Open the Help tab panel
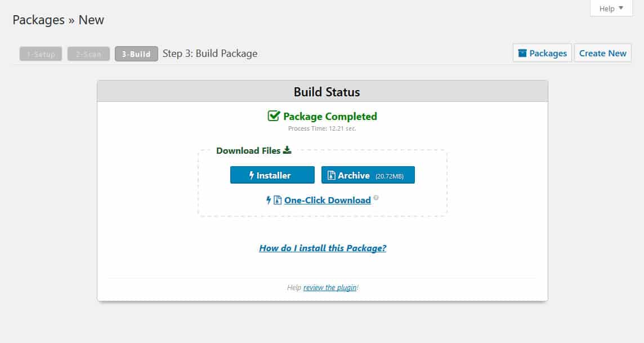644x343 pixels. point(611,8)
